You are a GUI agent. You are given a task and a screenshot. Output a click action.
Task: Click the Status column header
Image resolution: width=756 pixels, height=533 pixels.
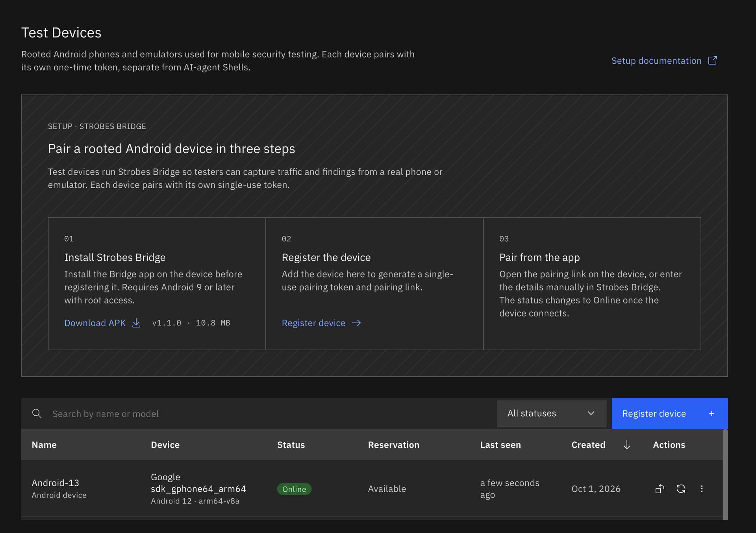pos(291,445)
